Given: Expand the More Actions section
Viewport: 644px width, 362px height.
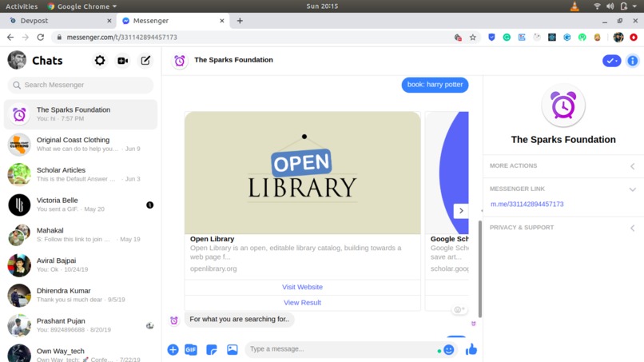Looking at the screenshot, I should 563,166.
